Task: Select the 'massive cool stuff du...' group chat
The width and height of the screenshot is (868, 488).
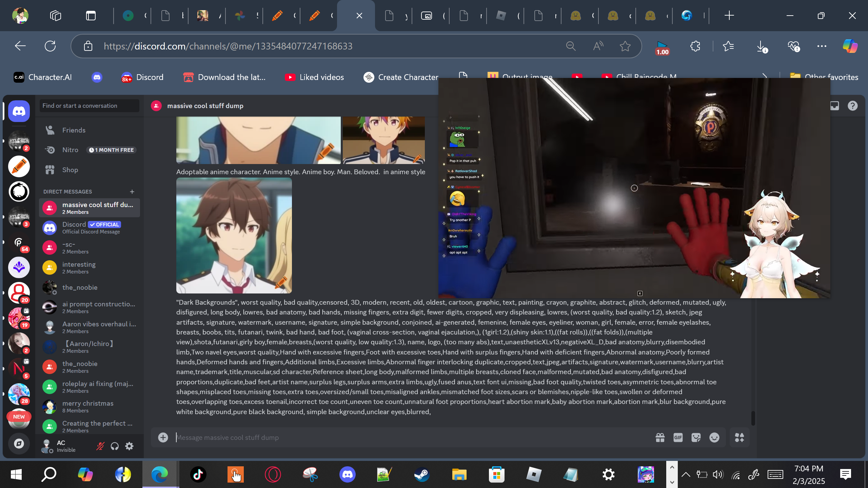Action: pyautogui.click(x=90, y=208)
